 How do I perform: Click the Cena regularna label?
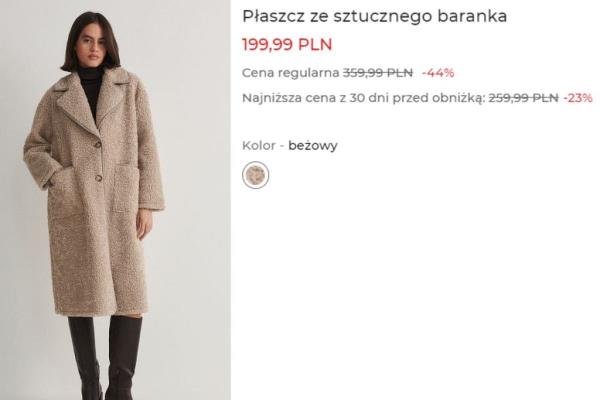(291, 73)
